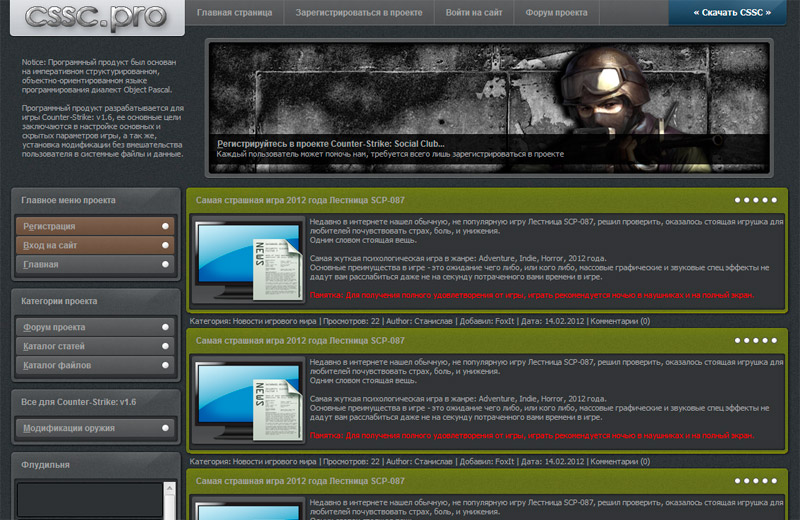
Task: Click FoxIt author link under first article
Action: tap(505, 321)
